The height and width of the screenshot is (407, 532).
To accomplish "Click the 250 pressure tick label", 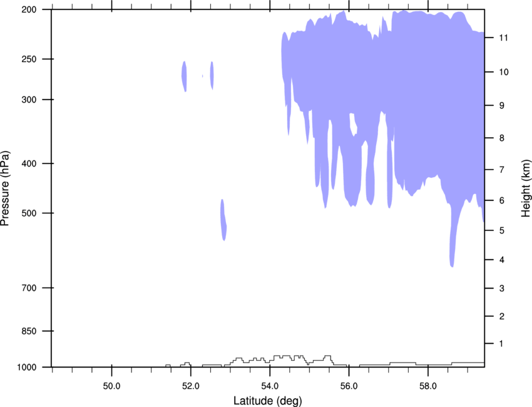I will click(x=29, y=59).
